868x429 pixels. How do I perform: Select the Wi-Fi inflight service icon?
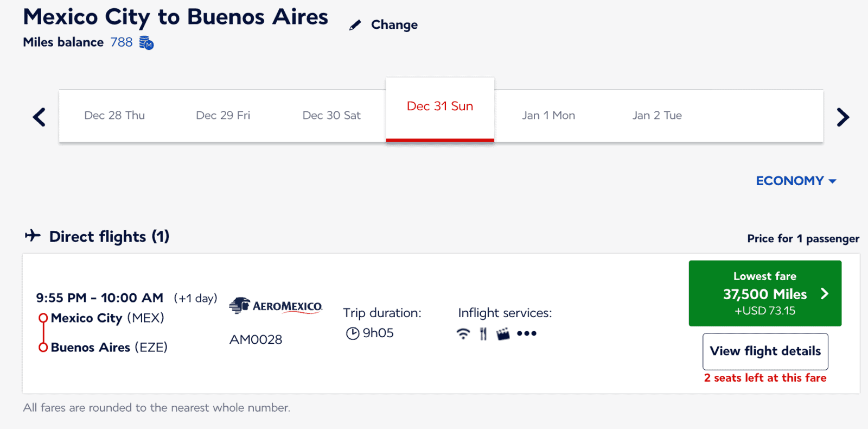pos(462,333)
